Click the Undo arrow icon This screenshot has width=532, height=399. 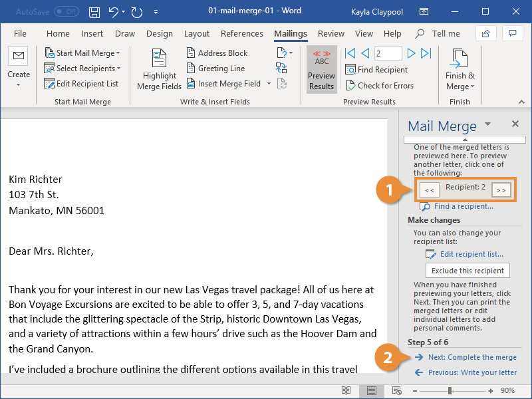(x=114, y=12)
